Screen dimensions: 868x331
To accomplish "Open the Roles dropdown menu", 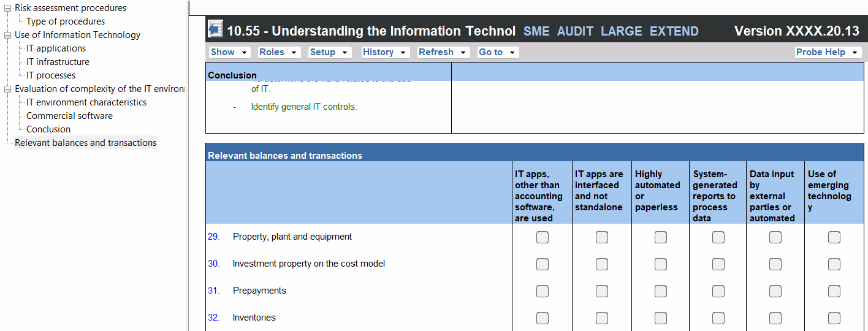I will 278,52.
